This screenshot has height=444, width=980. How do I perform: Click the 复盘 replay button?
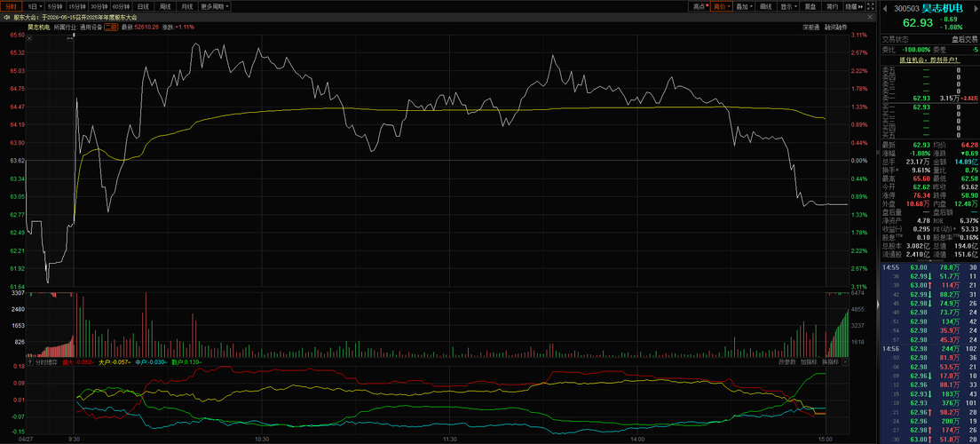(810, 6)
